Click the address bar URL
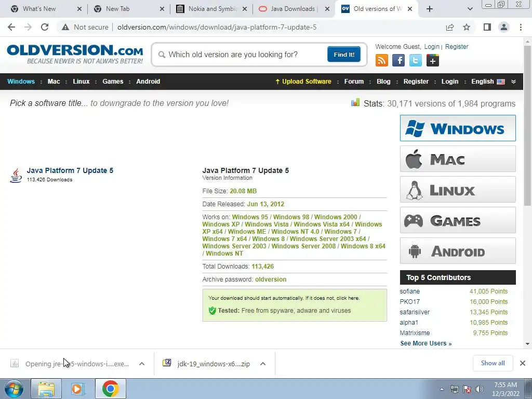The image size is (532, 399). pos(217,27)
